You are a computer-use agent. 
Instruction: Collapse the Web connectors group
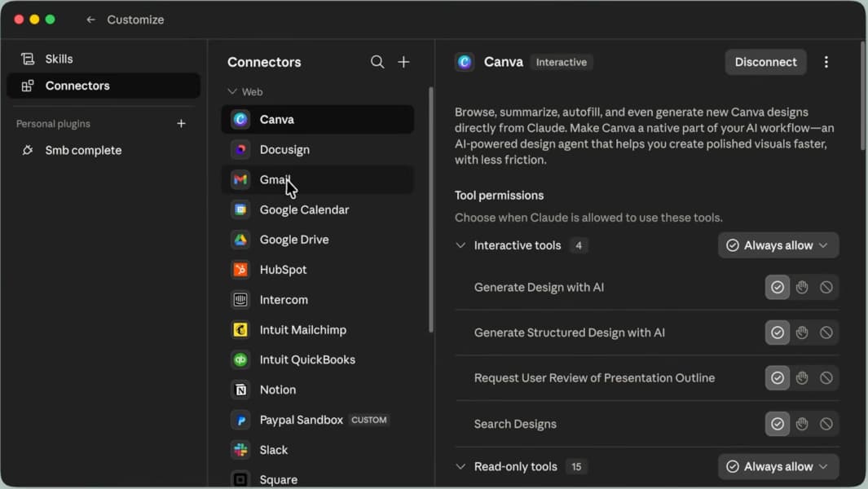click(245, 92)
